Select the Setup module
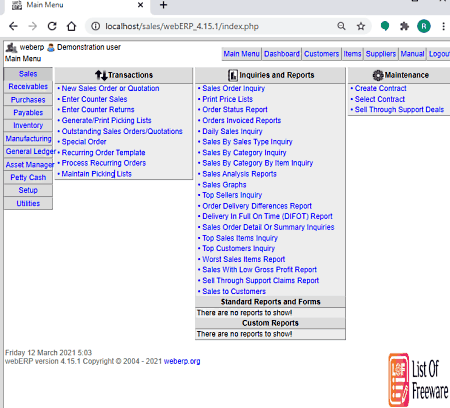Screen dimensions: 450x408 28,190
